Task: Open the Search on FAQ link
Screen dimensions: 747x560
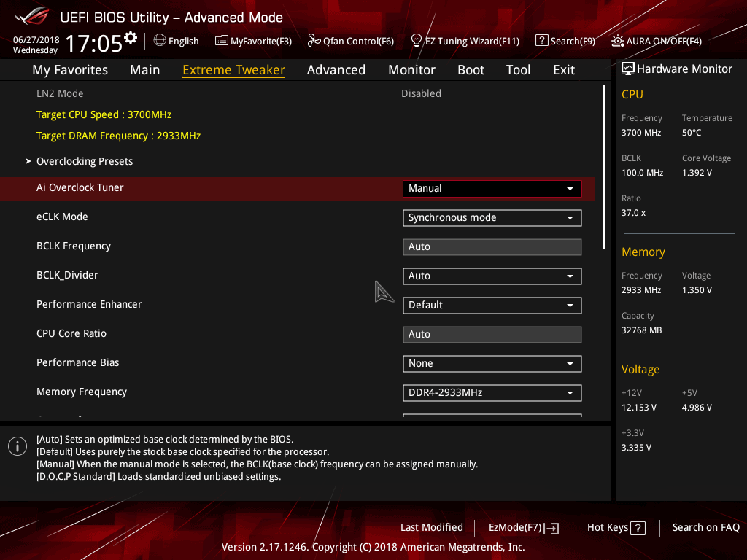Action: pyautogui.click(x=705, y=528)
